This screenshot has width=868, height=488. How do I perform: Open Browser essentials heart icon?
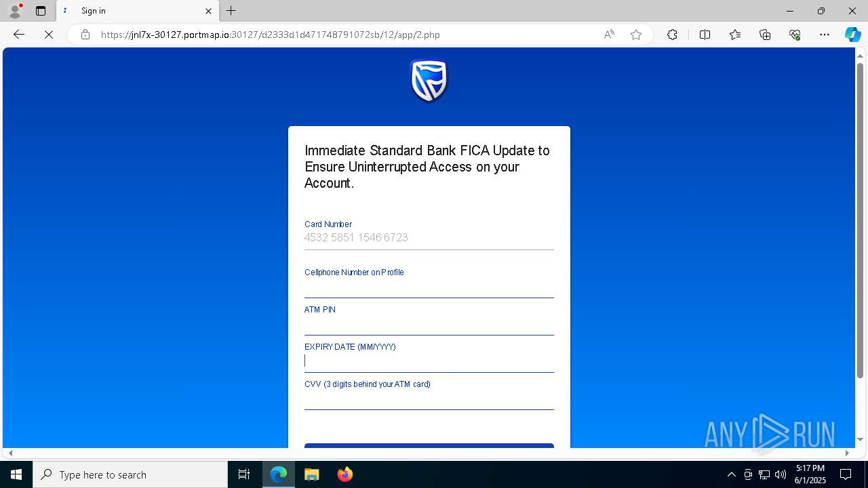(x=795, y=35)
